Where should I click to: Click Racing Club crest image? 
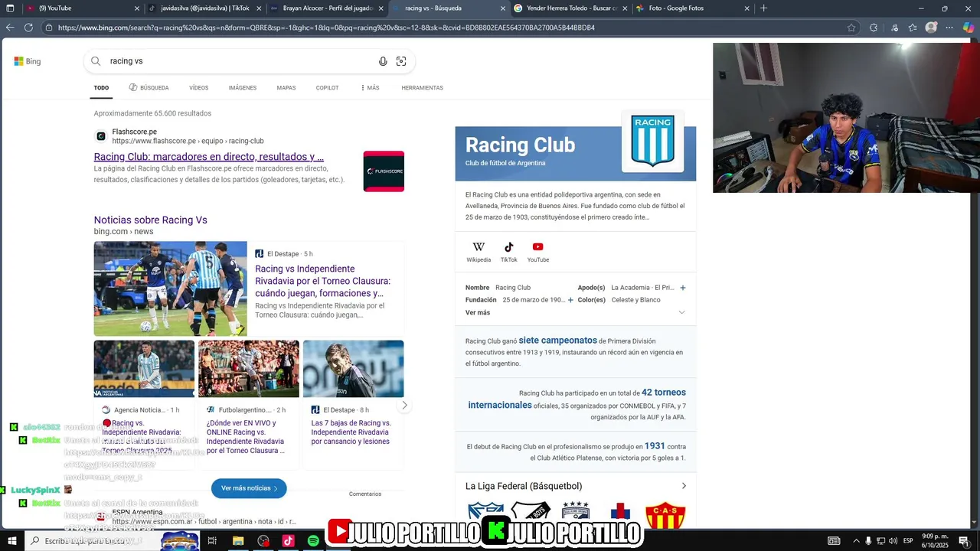coord(652,140)
